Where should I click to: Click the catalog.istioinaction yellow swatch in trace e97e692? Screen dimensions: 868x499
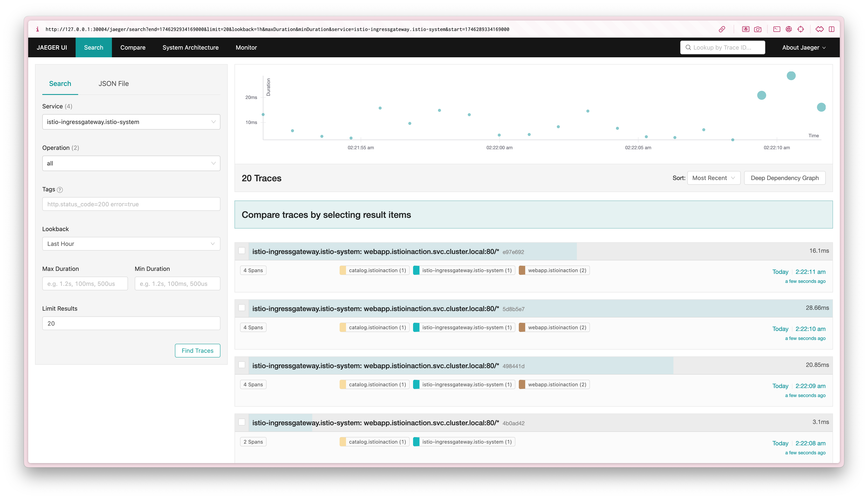[x=343, y=270]
